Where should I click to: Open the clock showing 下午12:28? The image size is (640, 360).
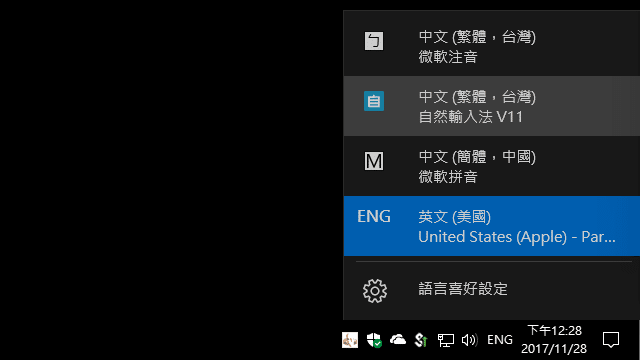(554, 340)
